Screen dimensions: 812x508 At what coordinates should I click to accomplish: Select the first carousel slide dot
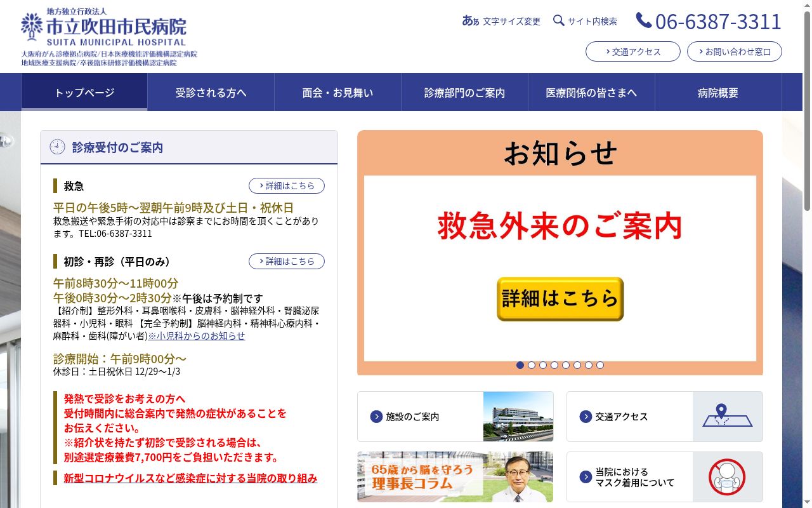pos(520,365)
